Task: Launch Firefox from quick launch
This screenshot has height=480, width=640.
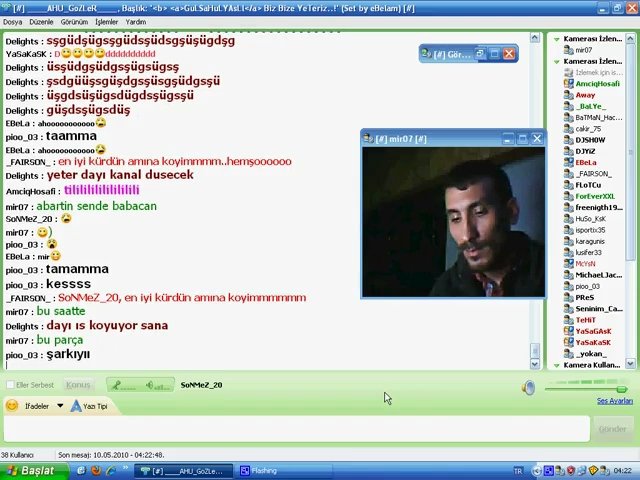Action: (96, 471)
